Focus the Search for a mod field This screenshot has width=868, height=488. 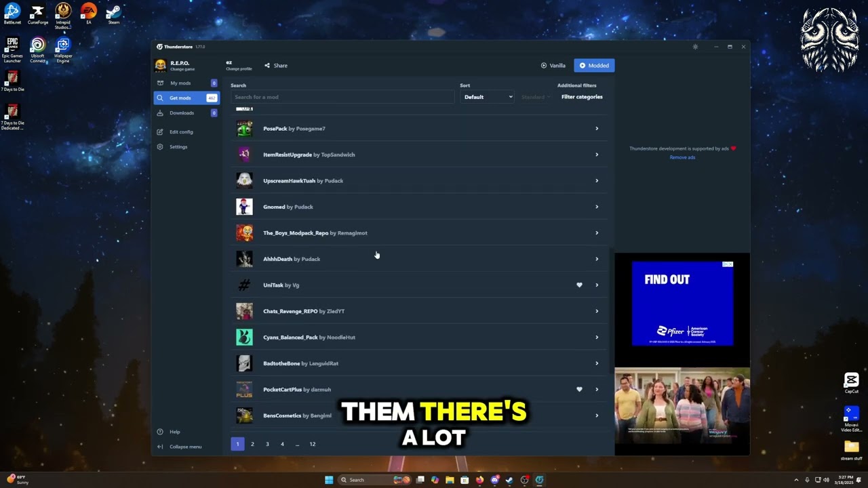click(342, 97)
